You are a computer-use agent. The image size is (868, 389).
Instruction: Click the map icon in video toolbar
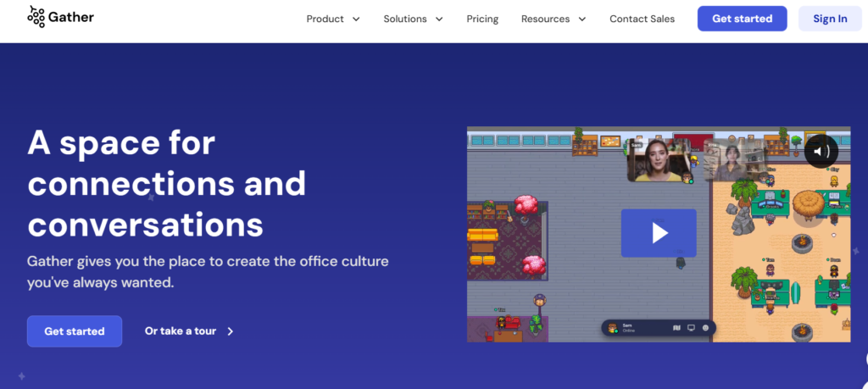click(x=676, y=328)
